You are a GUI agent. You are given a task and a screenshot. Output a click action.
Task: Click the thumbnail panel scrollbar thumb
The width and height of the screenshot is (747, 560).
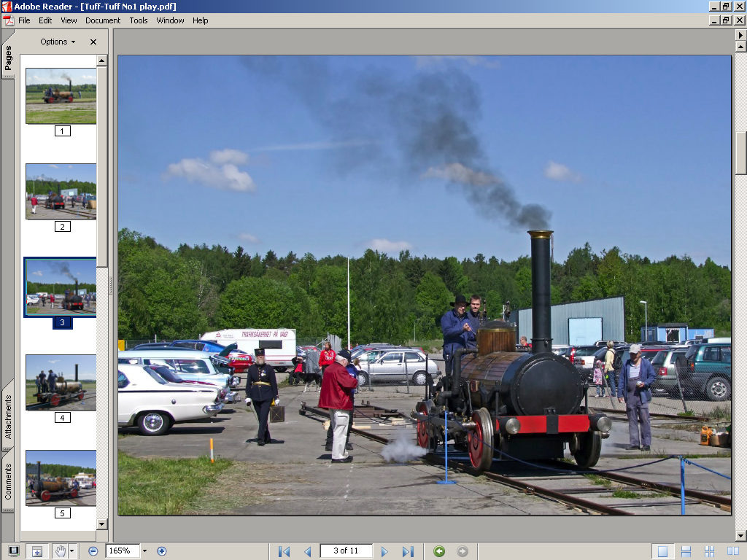(102, 167)
